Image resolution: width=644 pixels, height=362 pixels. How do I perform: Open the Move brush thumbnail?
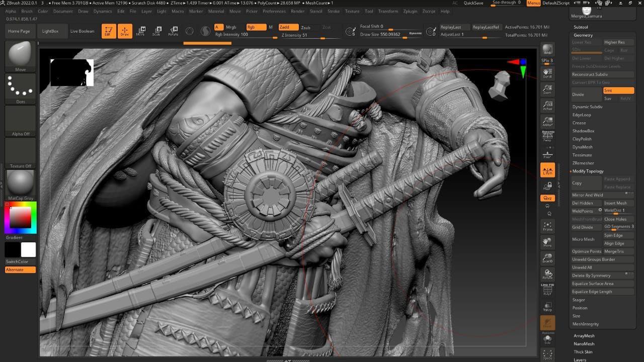point(20,56)
